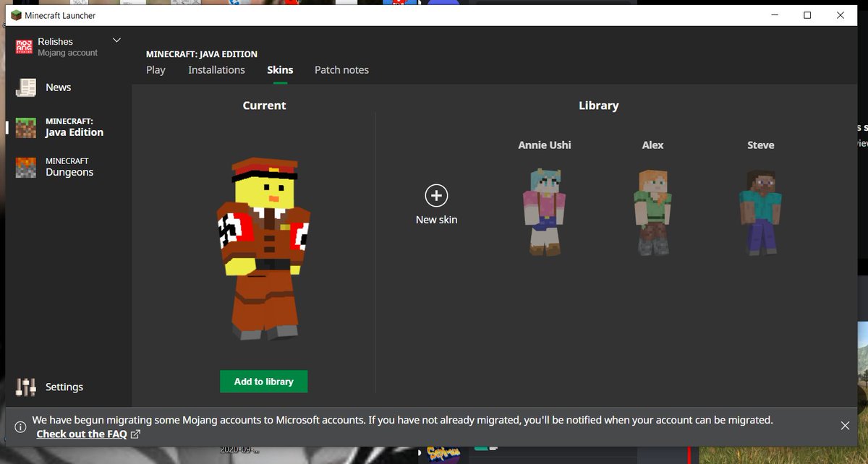Click the Dungeons sidebar label
This screenshot has width=868, height=464.
click(69, 172)
